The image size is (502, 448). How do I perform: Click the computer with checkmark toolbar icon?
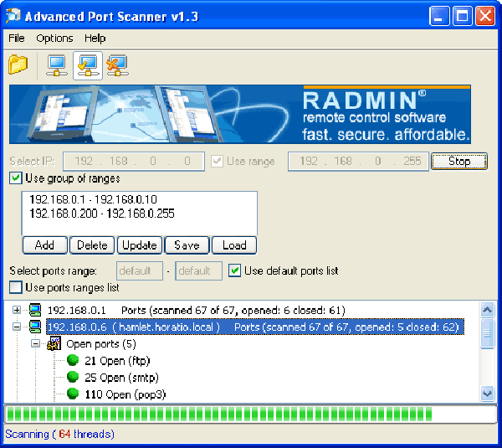(88, 65)
